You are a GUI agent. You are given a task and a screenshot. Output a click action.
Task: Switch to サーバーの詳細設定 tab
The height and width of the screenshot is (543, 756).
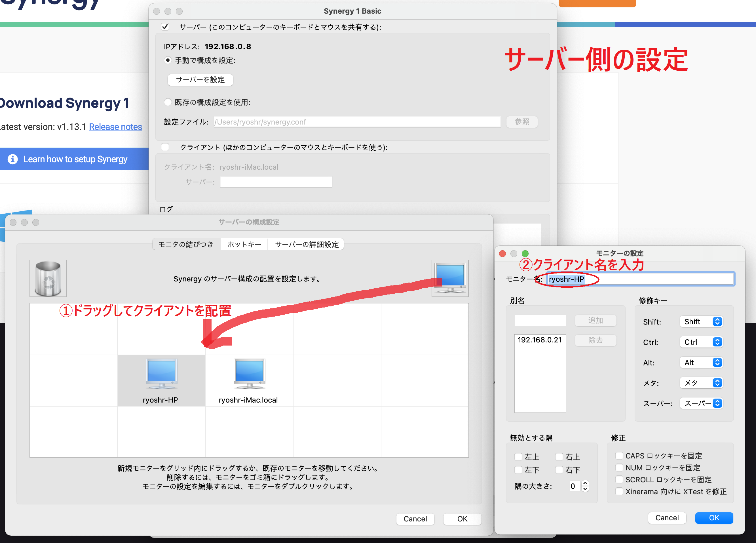(307, 244)
